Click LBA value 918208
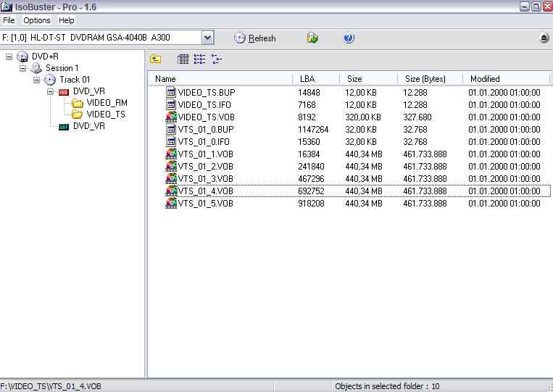Screen dimensions: 553x392 [x=311, y=204]
